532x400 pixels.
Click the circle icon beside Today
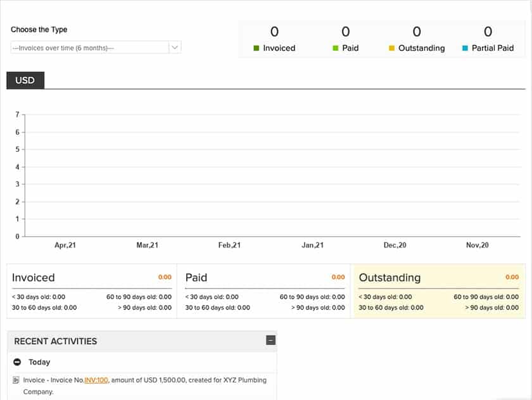[18, 362]
